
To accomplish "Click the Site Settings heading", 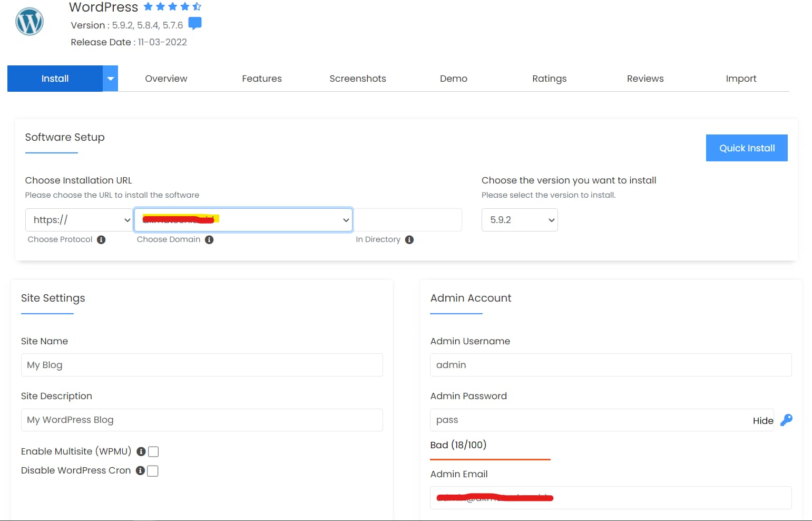I will pos(53,298).
